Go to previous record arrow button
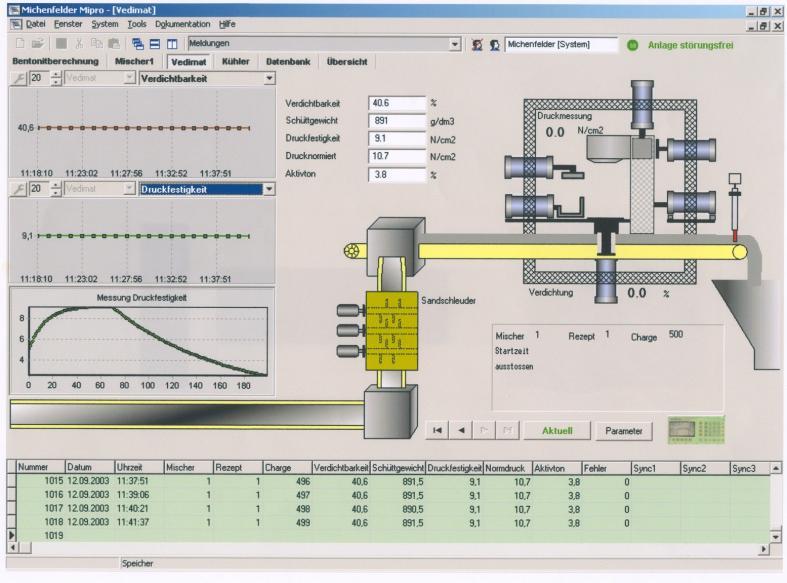The image size is (787, 583). click(461, 430)
